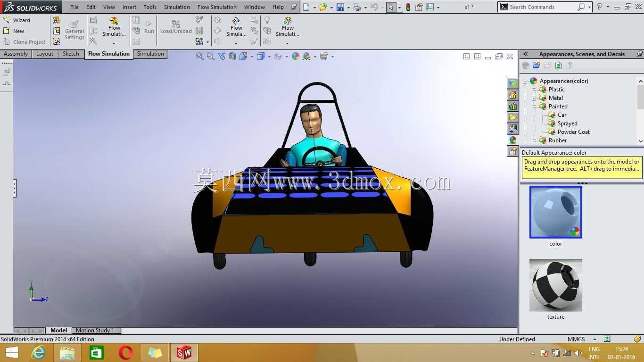Click the Run solver button
Viewport: 644px width, 362px height.
[149, 27]
